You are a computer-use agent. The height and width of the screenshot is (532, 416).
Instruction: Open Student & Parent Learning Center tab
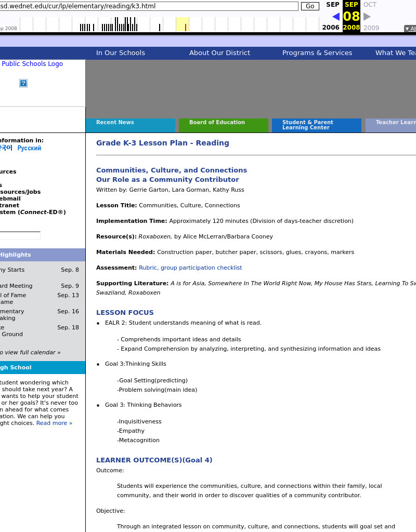click(x=317, y=125)
